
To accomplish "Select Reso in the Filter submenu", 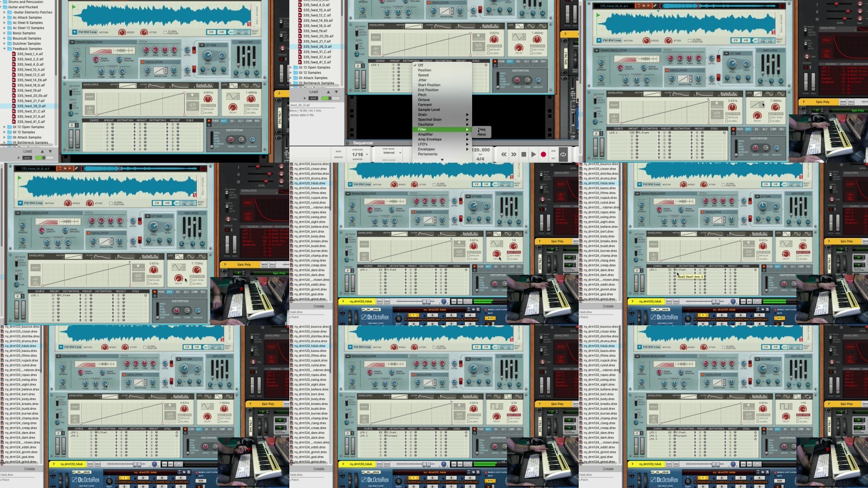I will tap(482, 134).
